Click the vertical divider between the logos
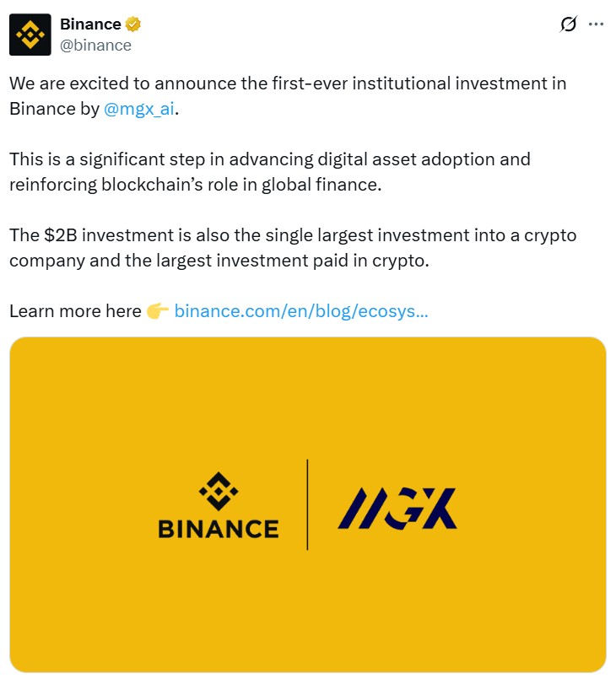Image resolution: width=616 pixels, height=684 pixels. pyautogui.click(x=307, y=504)
